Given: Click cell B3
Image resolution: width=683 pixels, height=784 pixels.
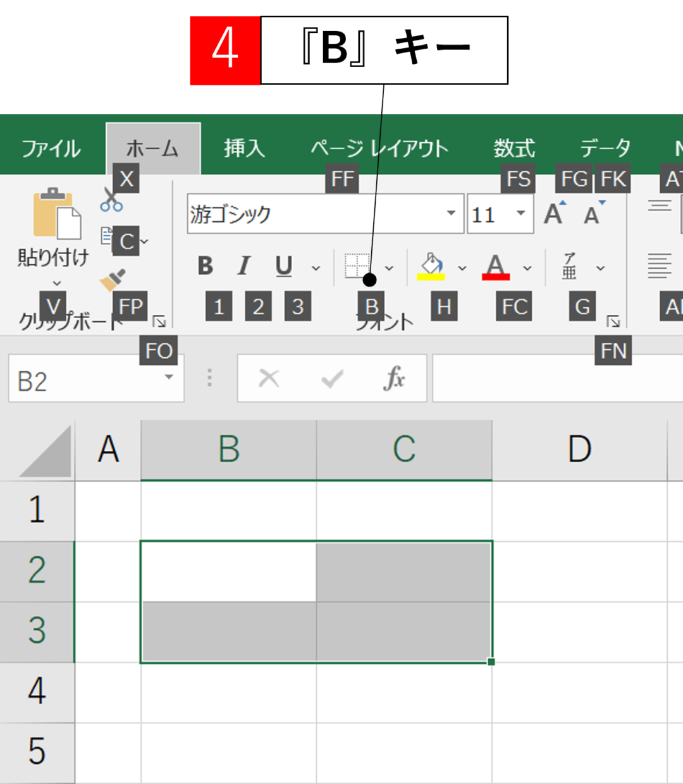Looking at the screenshot, I should (228, 632).
